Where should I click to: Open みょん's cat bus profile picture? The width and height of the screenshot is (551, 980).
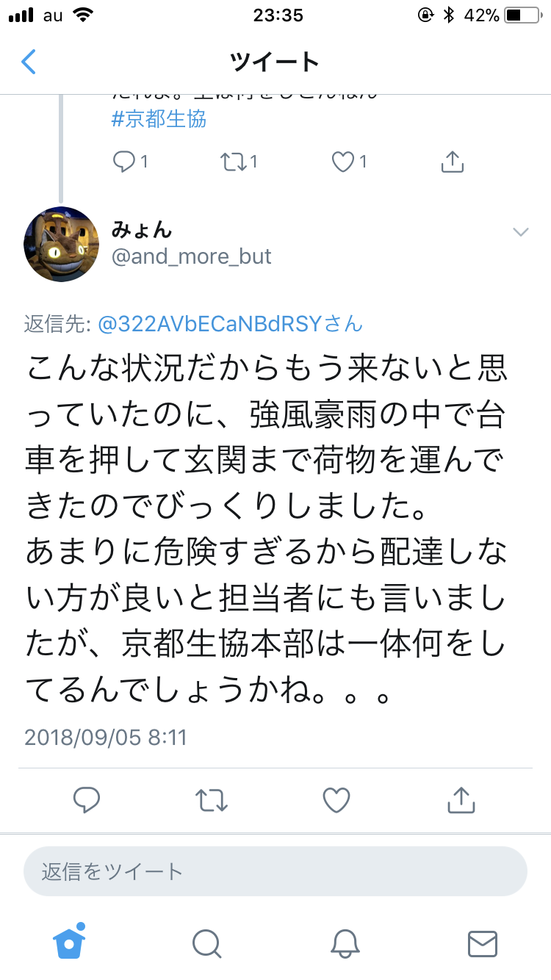[62, 244]
